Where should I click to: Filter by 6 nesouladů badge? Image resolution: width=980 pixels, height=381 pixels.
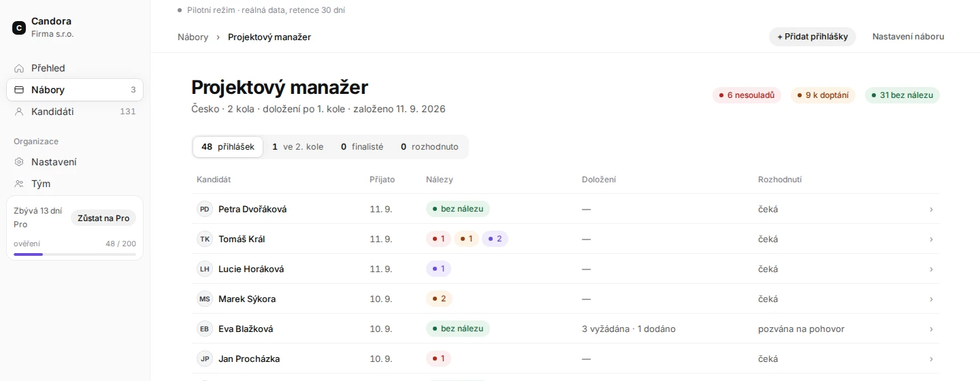[747, 95]
